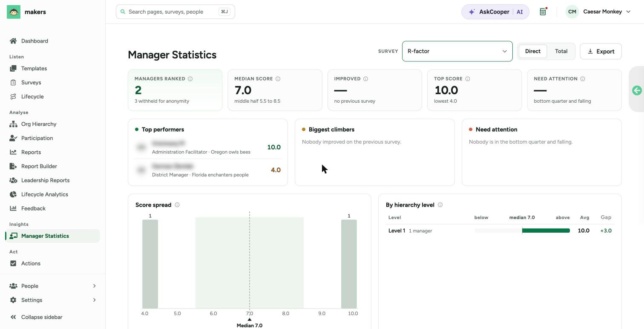Click the score spread bar at 10.0

click(349, 264)
